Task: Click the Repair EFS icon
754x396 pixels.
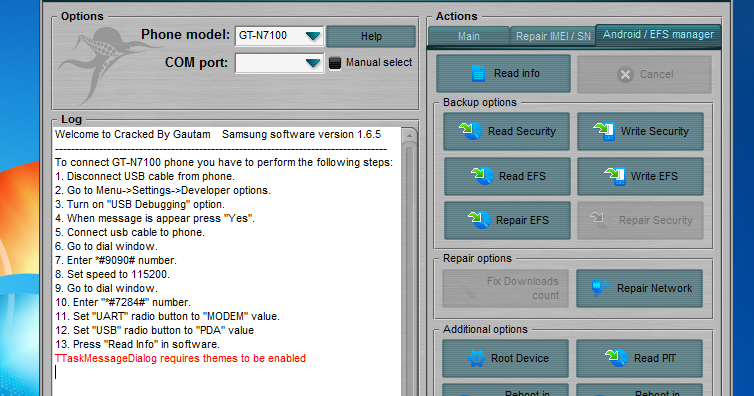Action: [479, 220]
